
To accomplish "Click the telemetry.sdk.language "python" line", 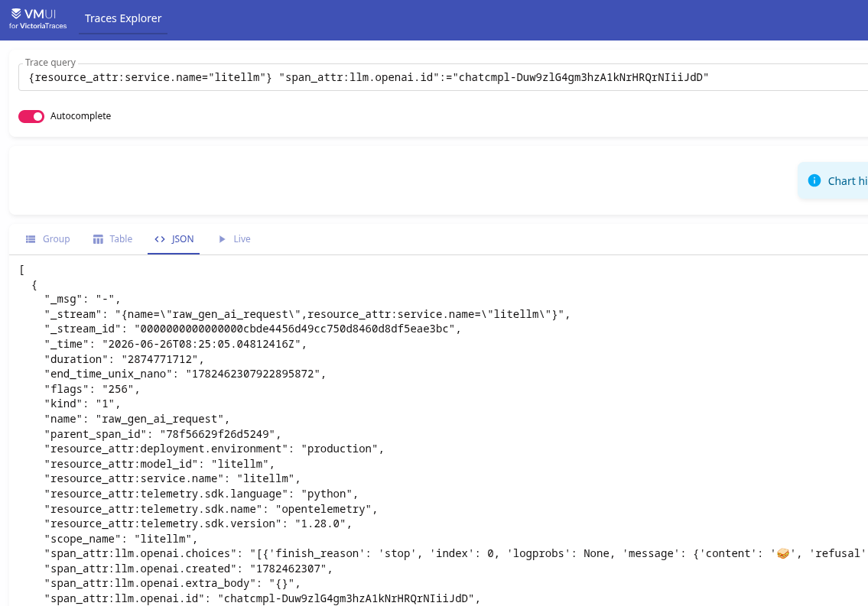I will tap(201, 494).
